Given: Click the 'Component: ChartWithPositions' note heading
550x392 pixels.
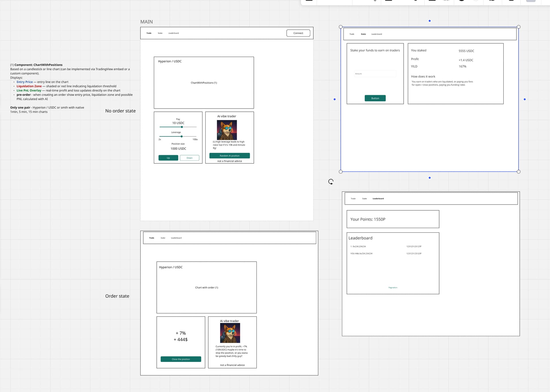Looking at the screenshot, I should click(38, 65).
